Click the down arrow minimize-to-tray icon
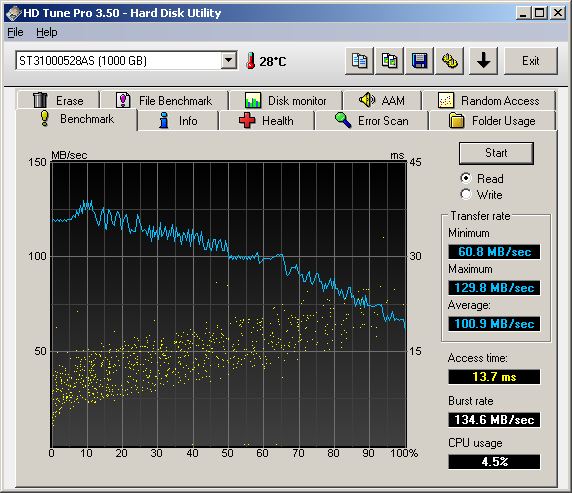Screen dimensions: 572x493 (x=483, y=61)
